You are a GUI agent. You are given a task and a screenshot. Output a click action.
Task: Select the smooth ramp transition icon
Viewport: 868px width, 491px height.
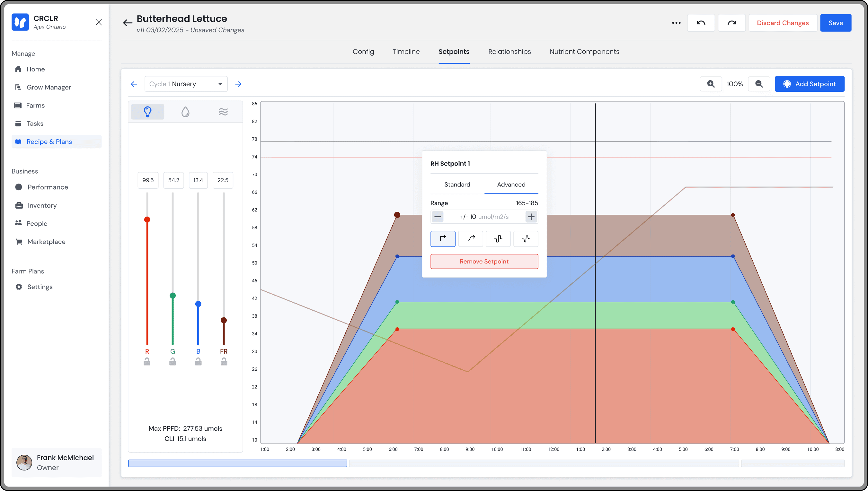(470, 239)
